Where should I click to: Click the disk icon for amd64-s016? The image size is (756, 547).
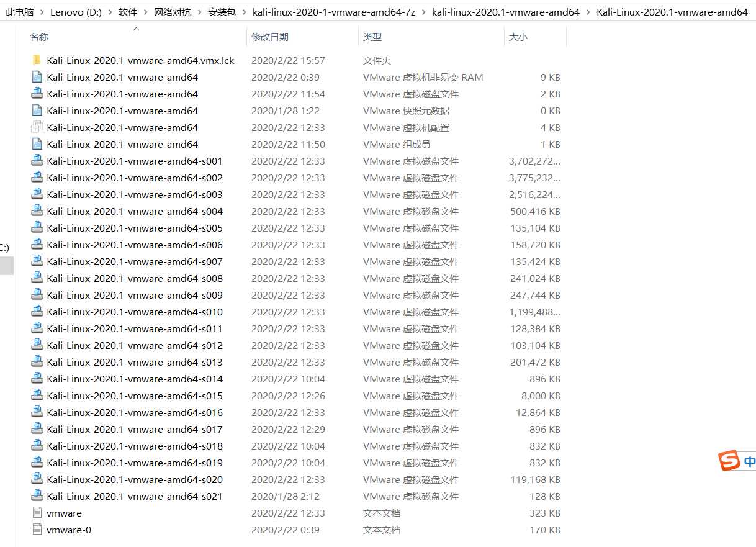37,412
